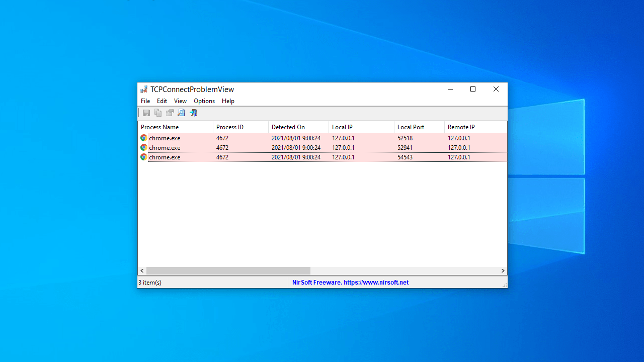Click Chrome icon in port 52941 row
644x362 pixels.
(x=144, y=147)
